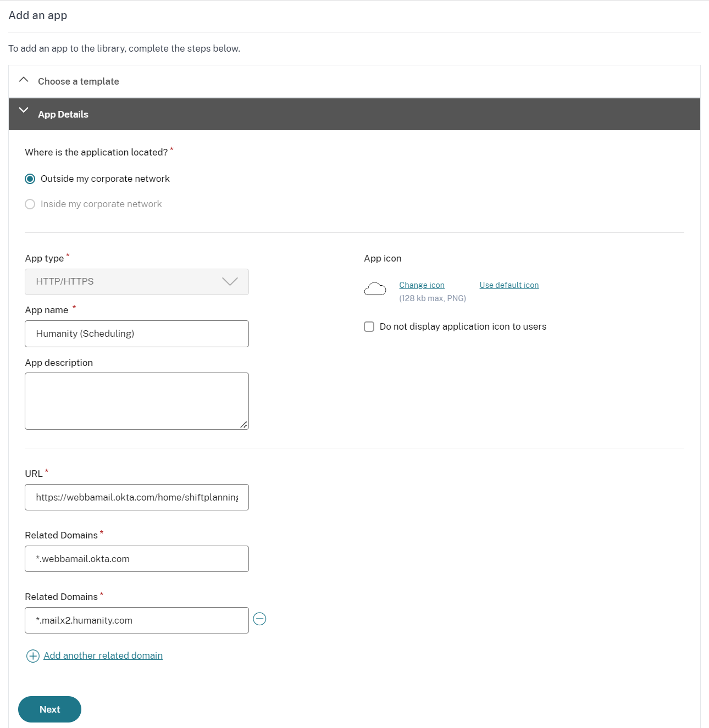
Task: Collapse the App Details section
Action: (63, 114)
